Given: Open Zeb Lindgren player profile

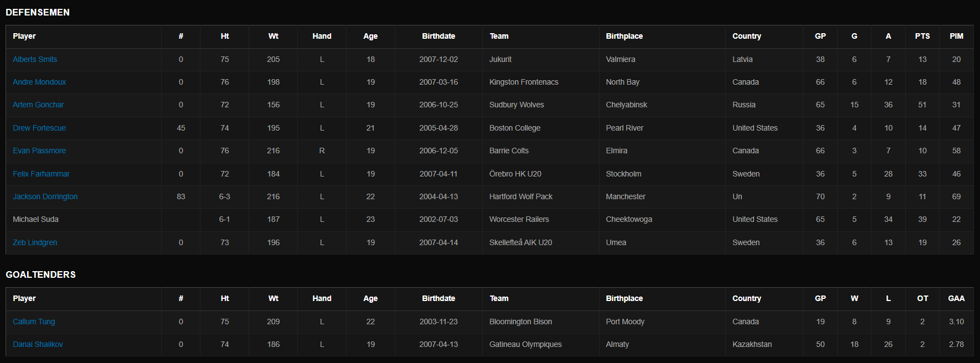Looking at the screenshot, I should (x=35, y=242).
